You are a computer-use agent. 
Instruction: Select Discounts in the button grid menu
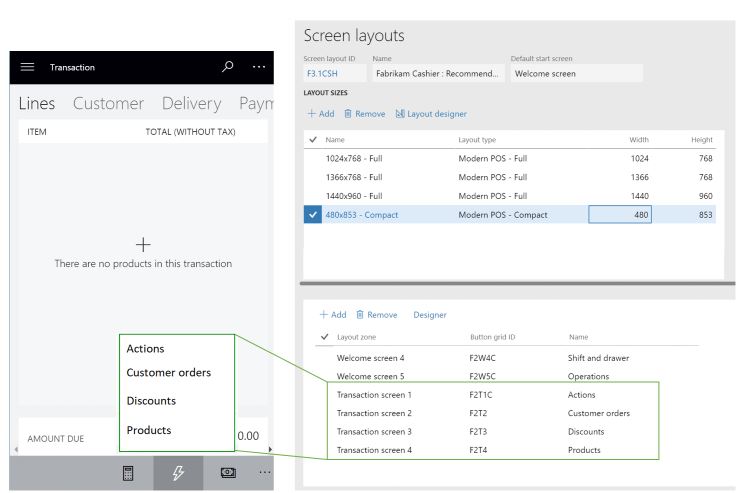(151, 401)
